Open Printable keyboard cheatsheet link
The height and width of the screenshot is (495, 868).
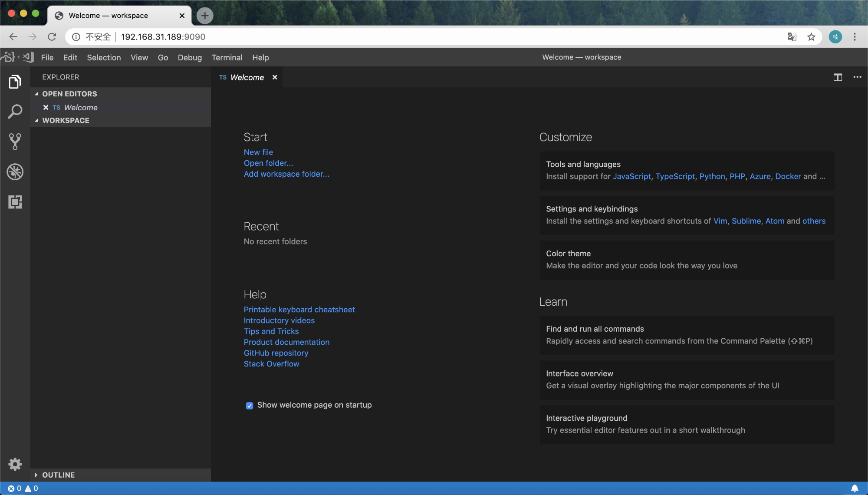299,310
